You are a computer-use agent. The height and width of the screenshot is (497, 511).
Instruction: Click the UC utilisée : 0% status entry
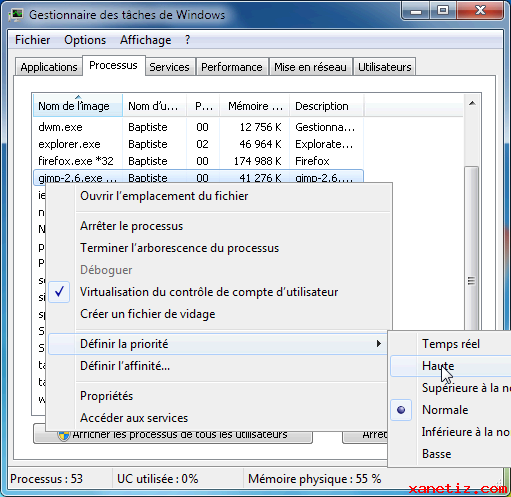158,479
